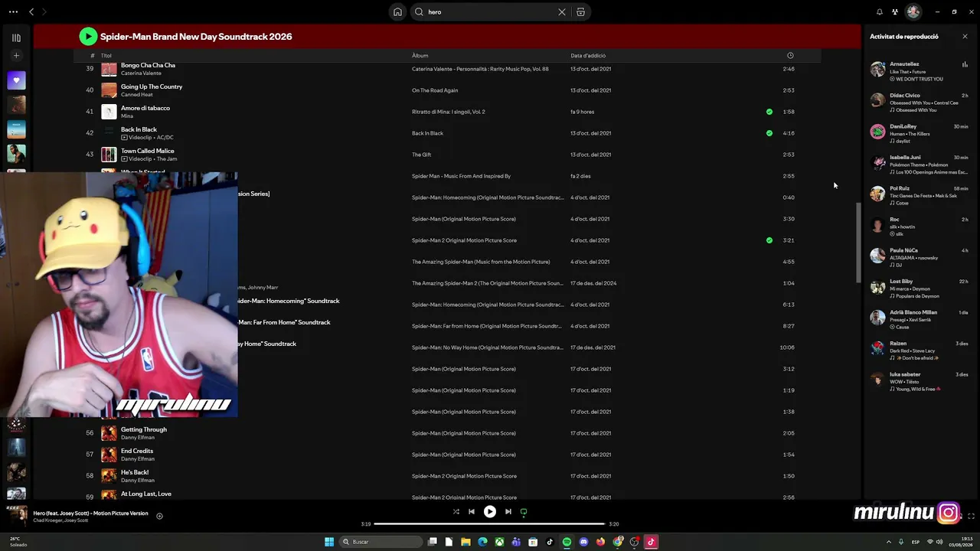Viewport: 980px width, 551px height.
Task: Open the 'Chad Kroeger, Josey Scott' artist link
Action: tap(60, 521)
